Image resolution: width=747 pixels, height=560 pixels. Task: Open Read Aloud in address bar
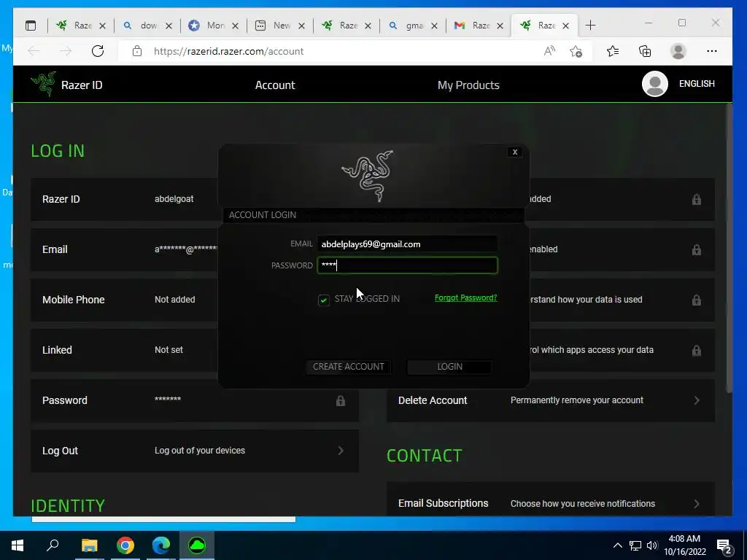pos(549,51)
